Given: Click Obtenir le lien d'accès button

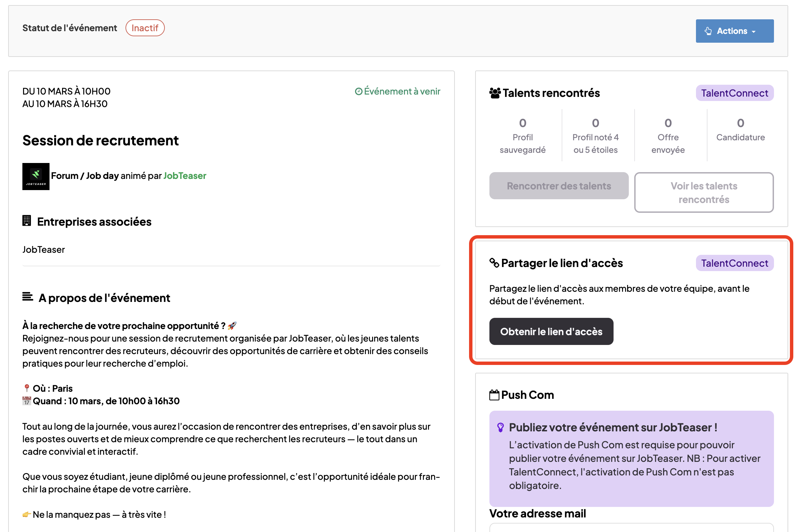Looking at the screenshot, I should point(551,331).
